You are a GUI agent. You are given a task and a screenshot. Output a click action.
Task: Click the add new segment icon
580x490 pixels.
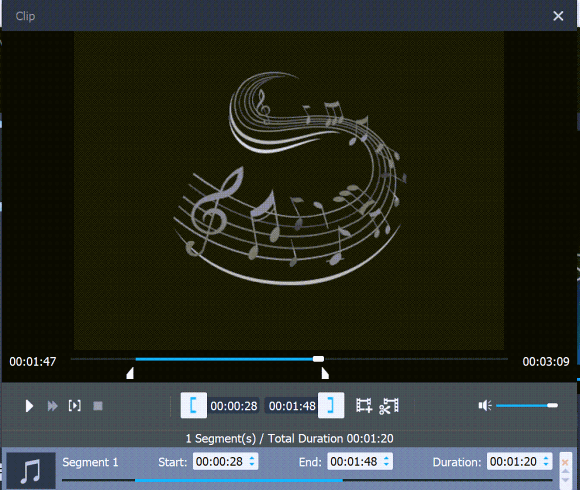pos(364,405)
